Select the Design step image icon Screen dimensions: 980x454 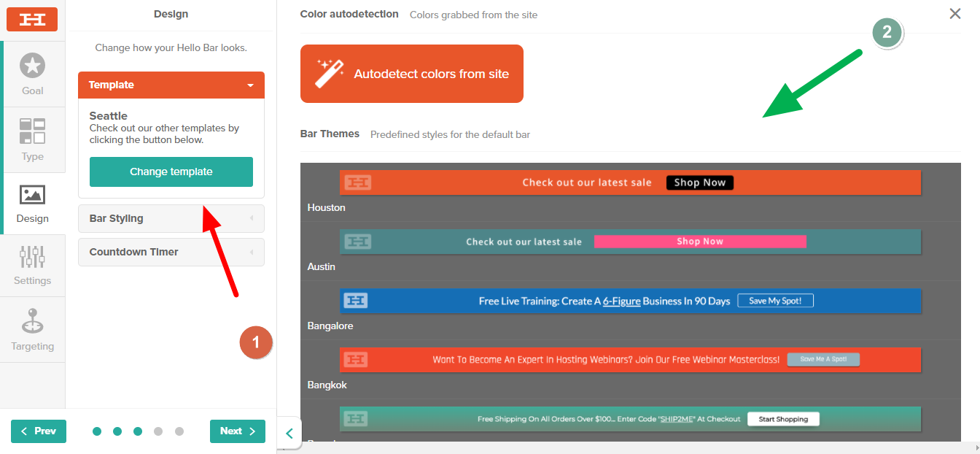(x=32, y=194)
